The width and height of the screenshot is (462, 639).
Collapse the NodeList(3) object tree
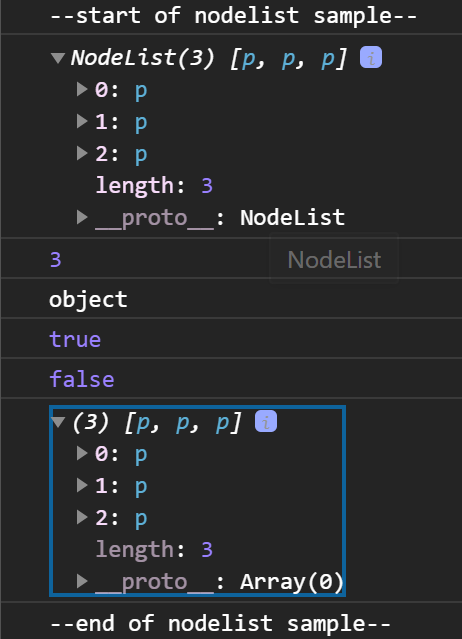(58, 57)
